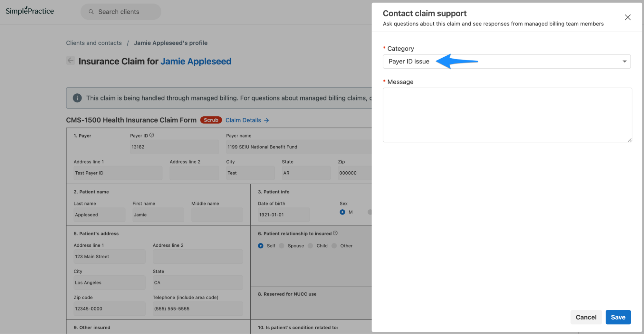Click the magnifier icon in Search clients

91,12
